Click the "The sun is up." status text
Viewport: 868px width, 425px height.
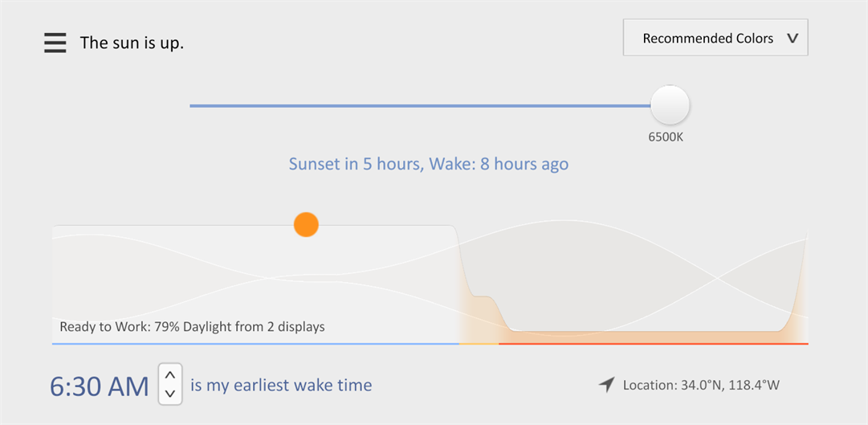click(132, 43)
